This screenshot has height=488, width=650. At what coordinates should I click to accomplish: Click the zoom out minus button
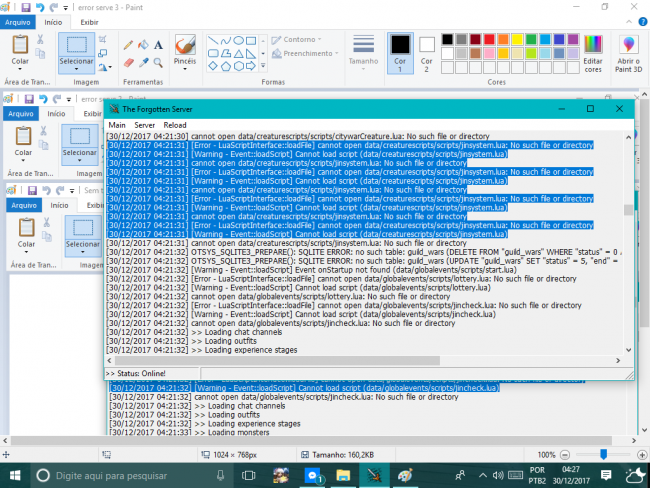coord(565,455)
